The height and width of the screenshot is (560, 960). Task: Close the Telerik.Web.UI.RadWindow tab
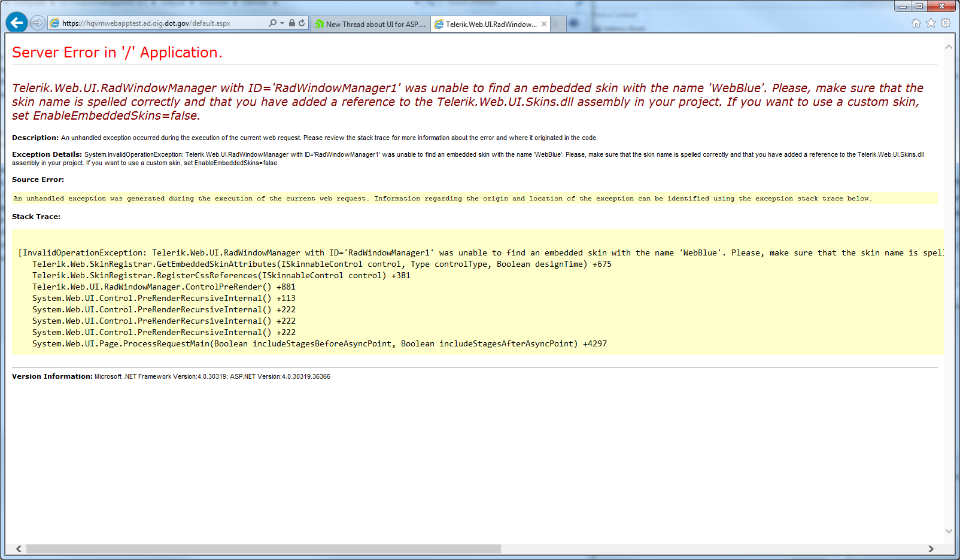click(x=544, y=24)
